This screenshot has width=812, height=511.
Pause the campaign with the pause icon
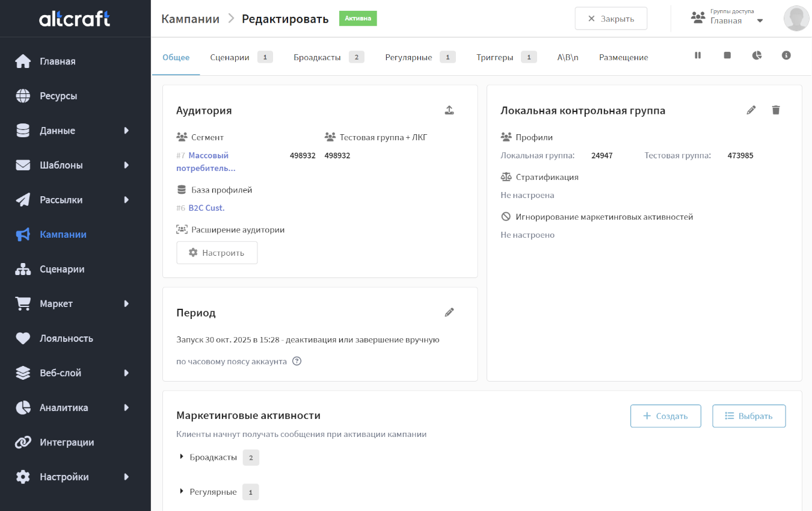coord(698,55)
